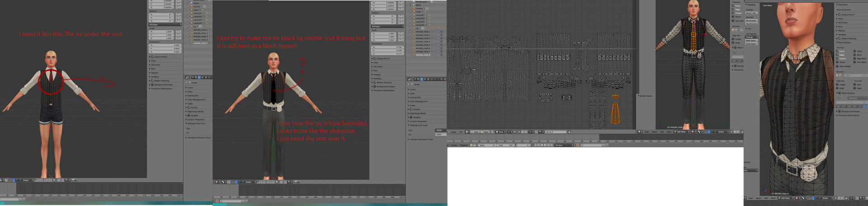Open the UVs menu in UV editor header
This screenshot has height=206, width=868.
tap(461, 132)
